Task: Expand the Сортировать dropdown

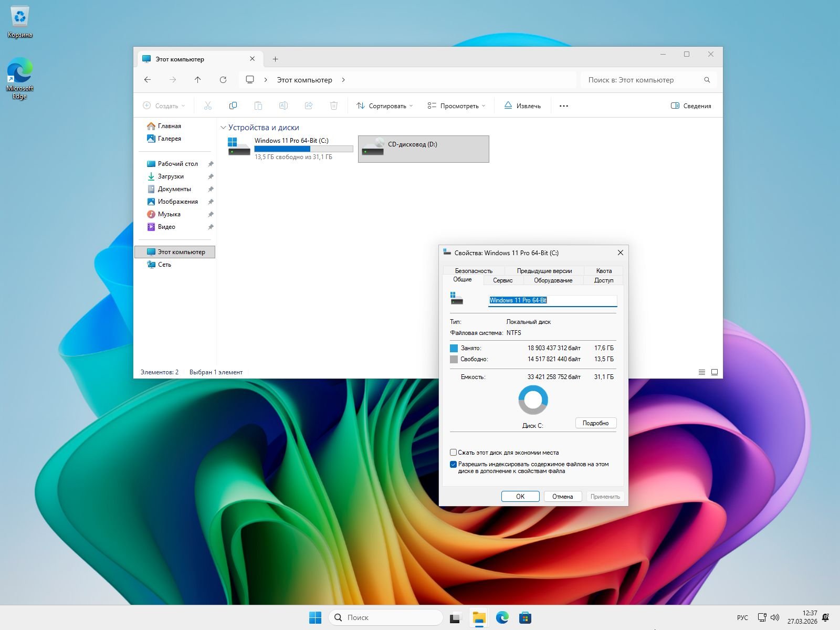Action: point(384,106)
